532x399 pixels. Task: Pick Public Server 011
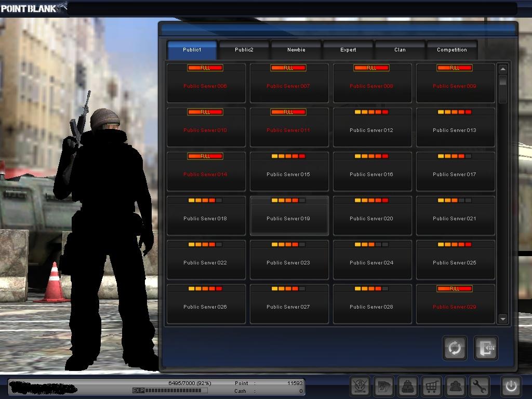click(289, 127)
